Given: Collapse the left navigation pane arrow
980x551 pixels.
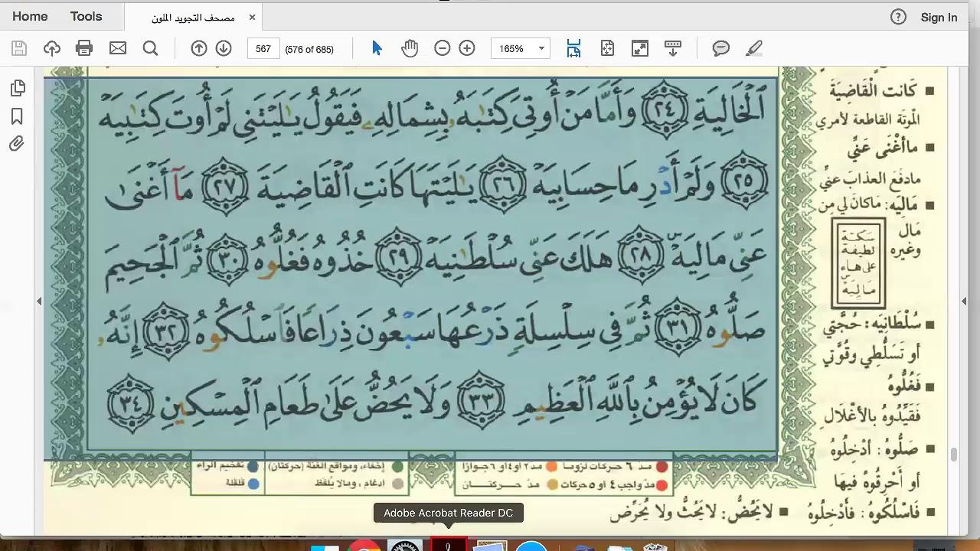Looking at the screenshot, I should pyautogui.click(x=39, y=302).
